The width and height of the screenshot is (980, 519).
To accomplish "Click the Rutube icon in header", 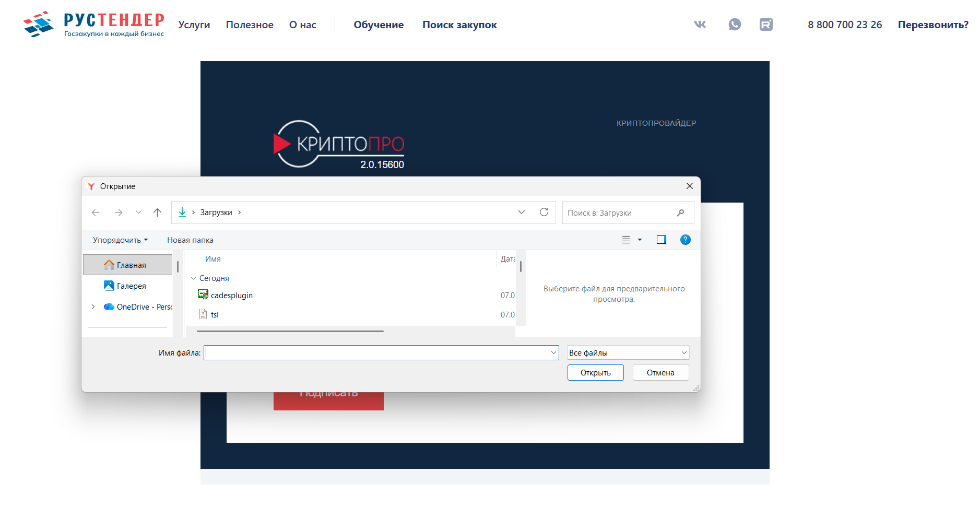I will [765, 25].
